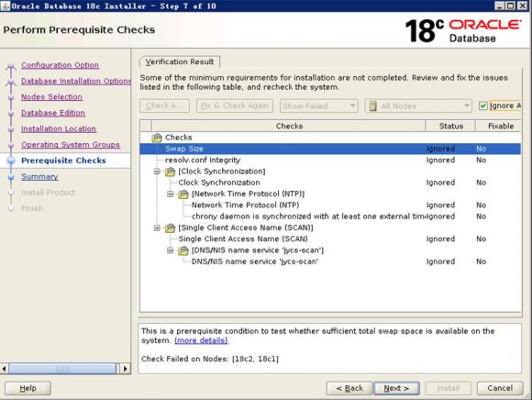Select the resolv.conf Integrity check row

tap(330, 160)
